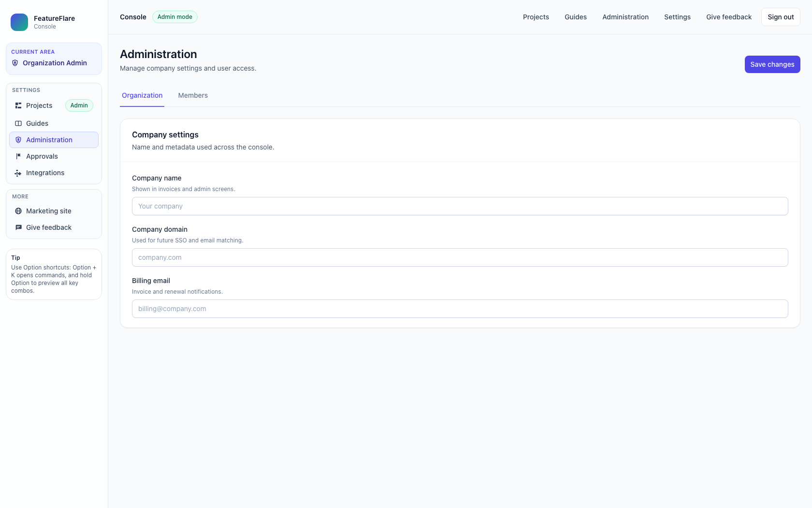Click the Console title in the header
The image size is (812, 508).
click(133, 17)
